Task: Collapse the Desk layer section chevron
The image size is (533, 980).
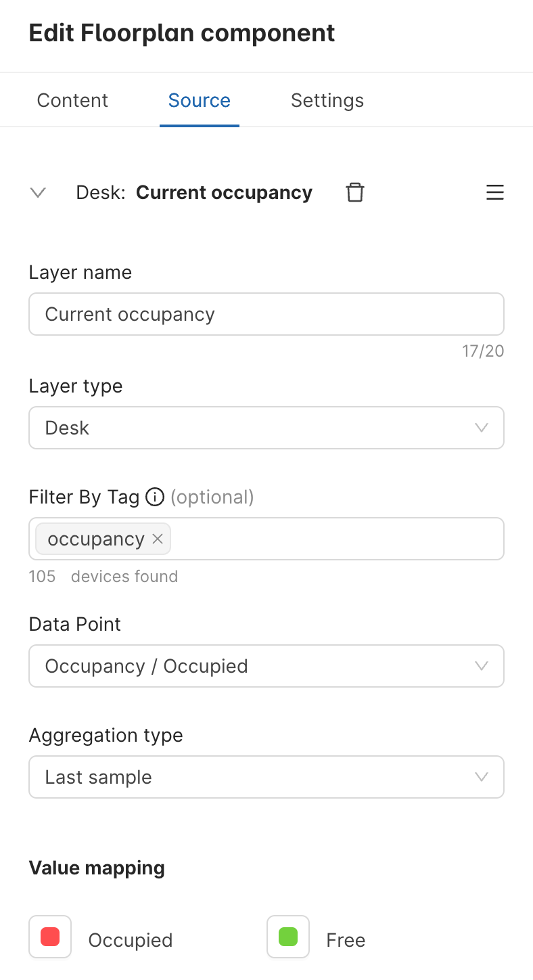Action: pos(39,193)
